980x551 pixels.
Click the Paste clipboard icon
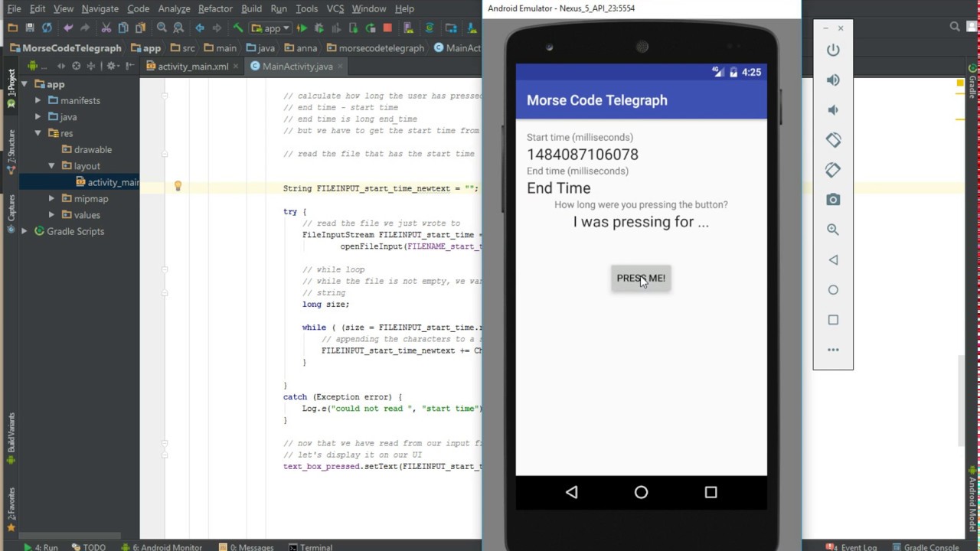140,28
